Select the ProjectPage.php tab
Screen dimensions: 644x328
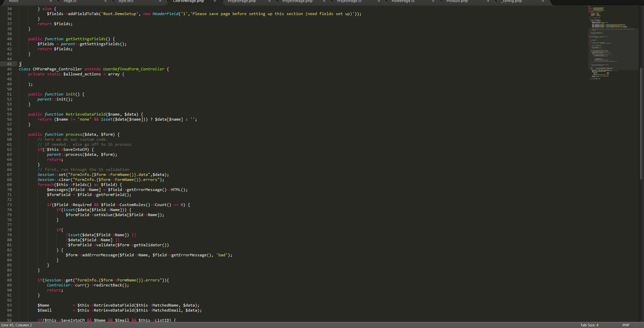(x=241, y=1)
